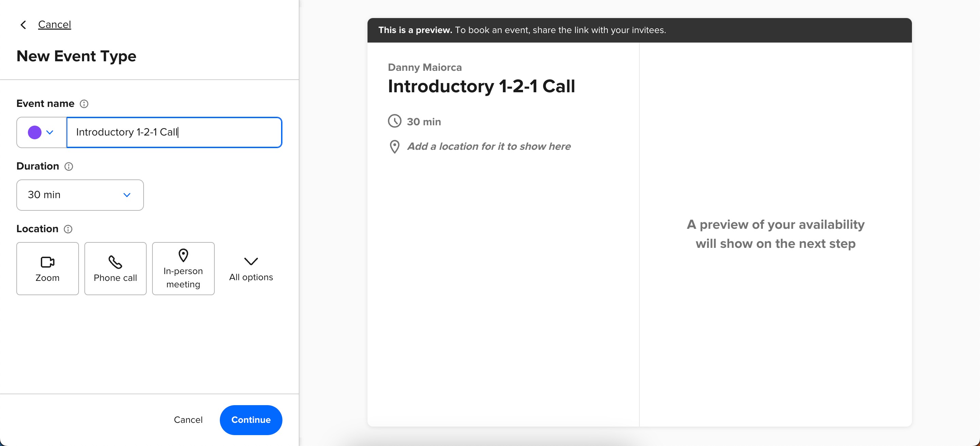Select the Zoom camera location option
Image resolution: width=980 pixels, height=446 pixels.
[x=48, y=269]
